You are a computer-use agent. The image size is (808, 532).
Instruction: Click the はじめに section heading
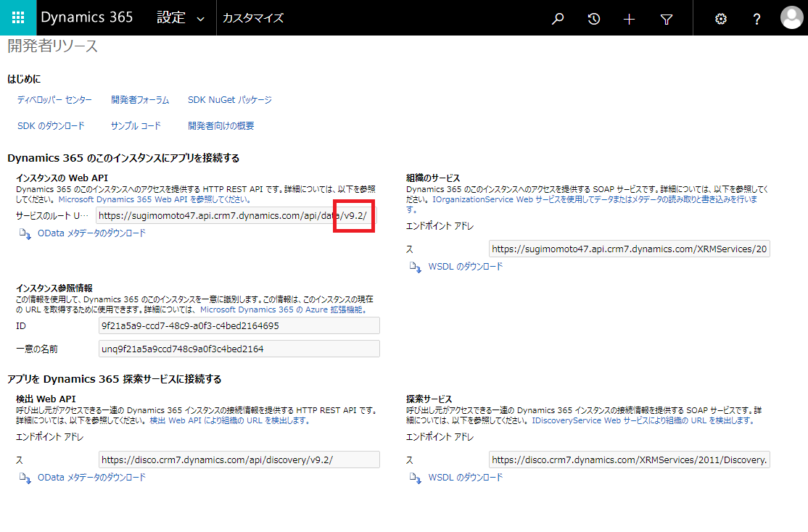click(x=24, y=79)
